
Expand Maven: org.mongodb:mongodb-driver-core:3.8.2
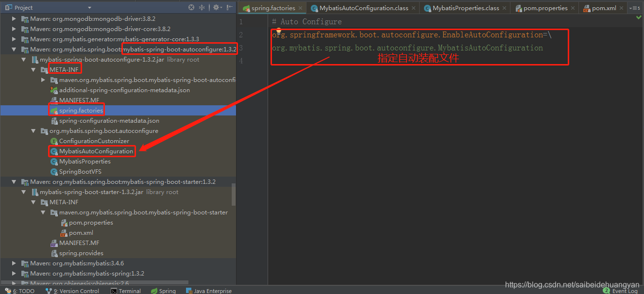14,29
